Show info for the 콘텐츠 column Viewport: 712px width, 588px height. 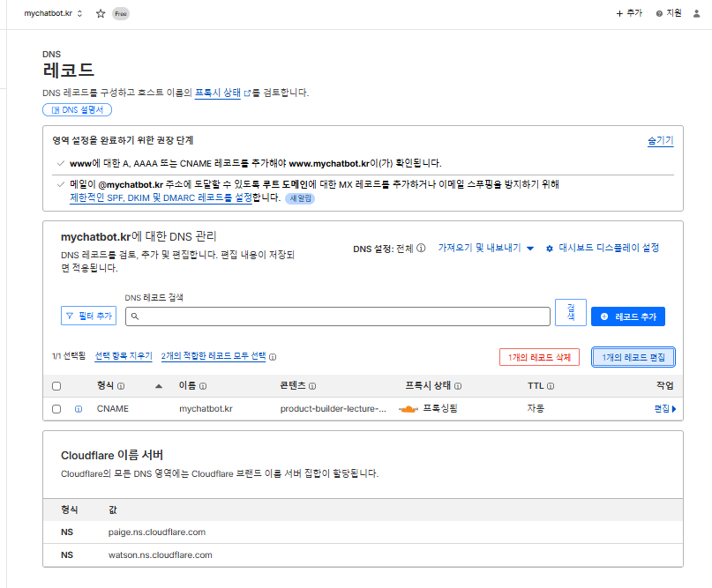[x=312, y=386]
